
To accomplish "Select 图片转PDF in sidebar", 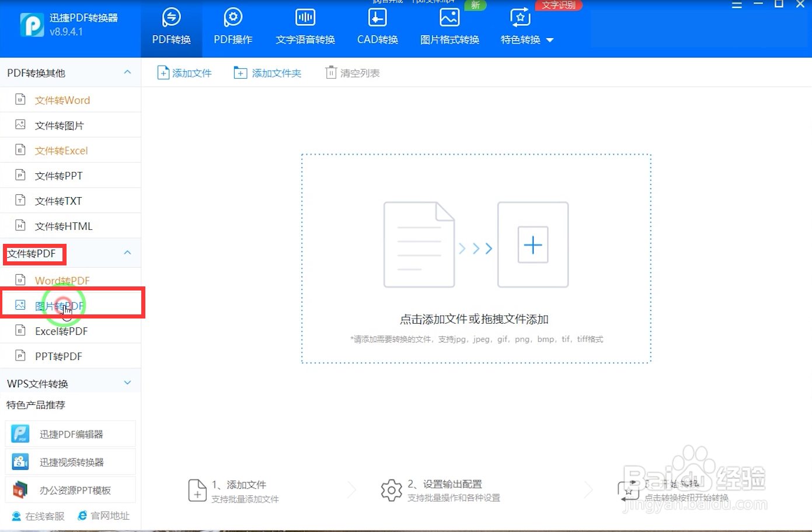I will coord(70,306).
